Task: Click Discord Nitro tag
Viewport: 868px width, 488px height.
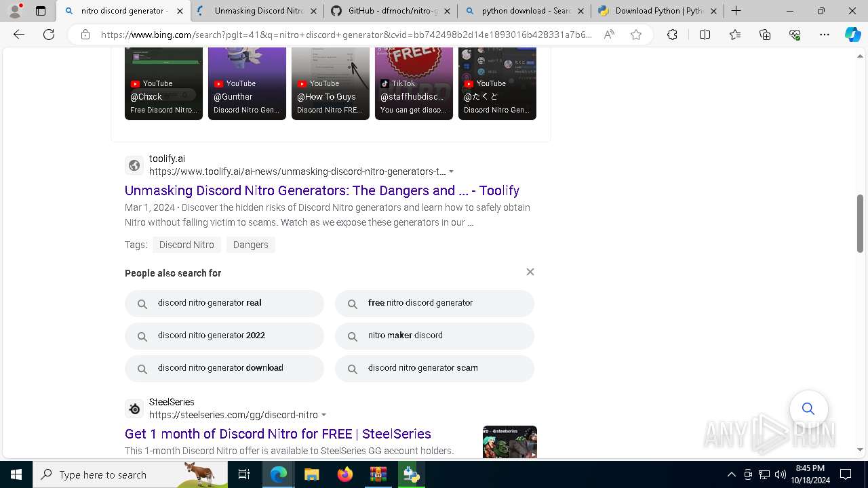Action: pyautogui.click(x=186, y=245)
